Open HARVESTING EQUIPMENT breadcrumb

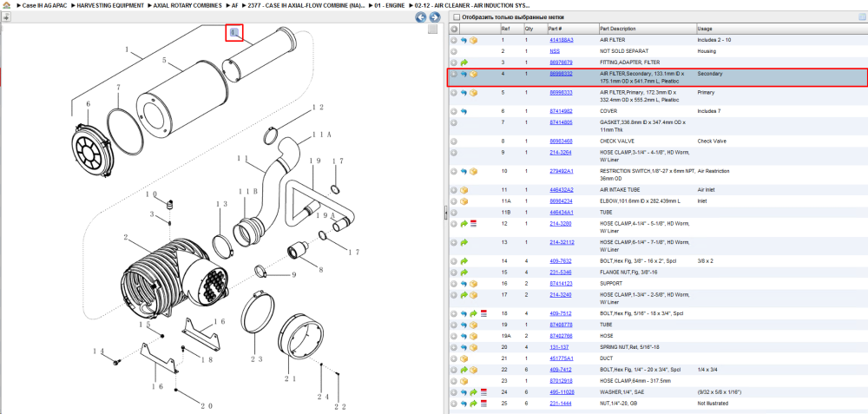click(x=112, y=5)
